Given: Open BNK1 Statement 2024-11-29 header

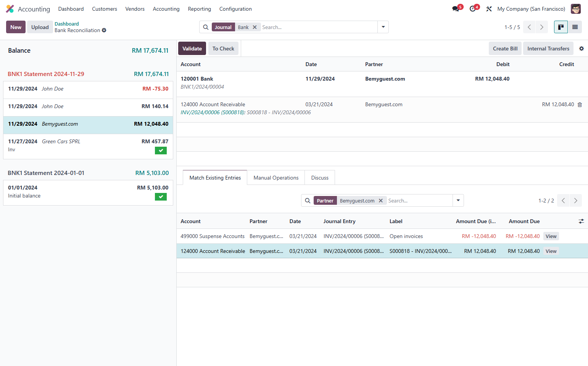Looking at the screenshot, I should (x=46, y=74).
